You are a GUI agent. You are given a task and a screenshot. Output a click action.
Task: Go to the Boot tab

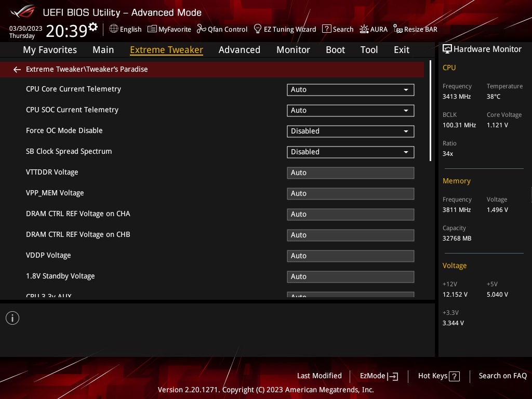[x=335, y=50]
